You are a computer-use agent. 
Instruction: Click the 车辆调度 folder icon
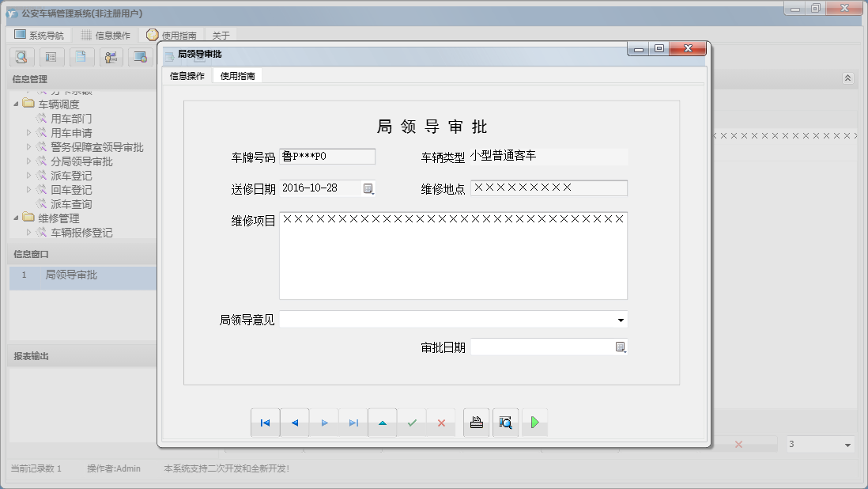[28, 104]
